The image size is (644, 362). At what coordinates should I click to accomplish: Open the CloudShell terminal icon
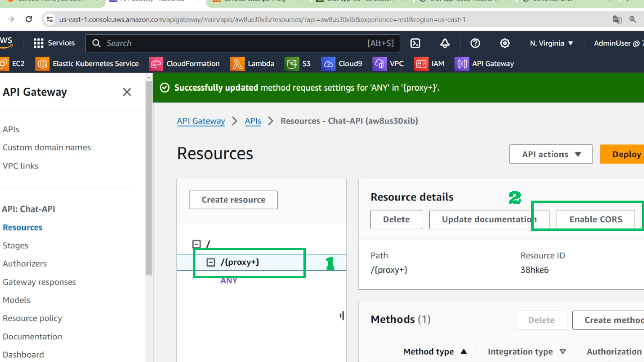coord(415,43)
